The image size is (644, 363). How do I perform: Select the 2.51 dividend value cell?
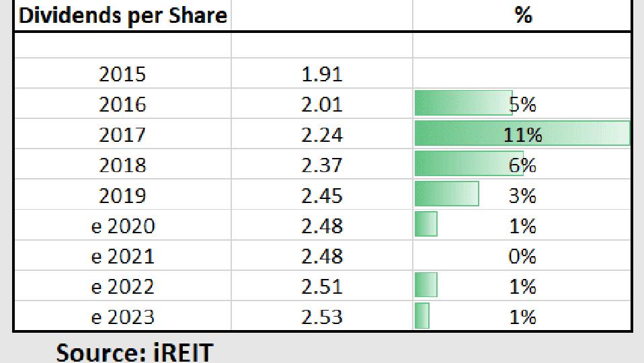click(x=321, y=286)
